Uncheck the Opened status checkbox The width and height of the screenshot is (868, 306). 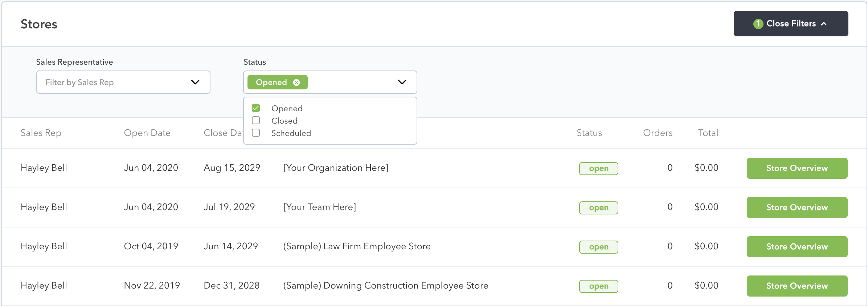256,108
